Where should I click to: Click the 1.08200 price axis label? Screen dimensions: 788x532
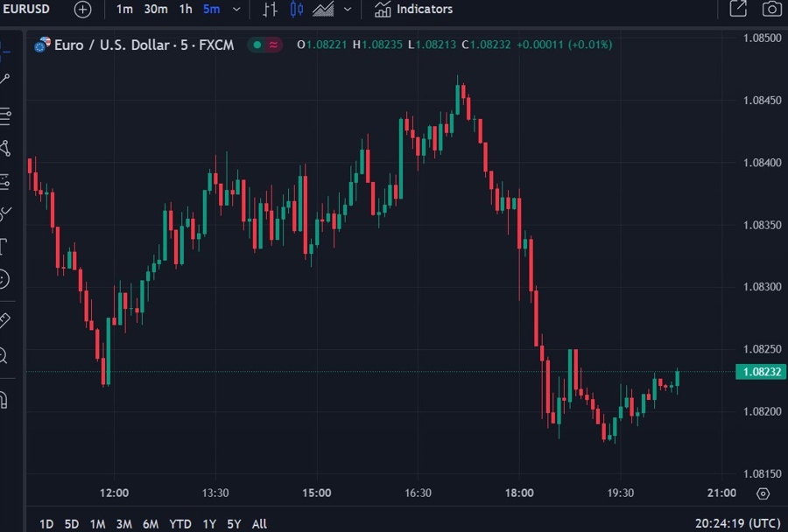click(x=762, y=411)
